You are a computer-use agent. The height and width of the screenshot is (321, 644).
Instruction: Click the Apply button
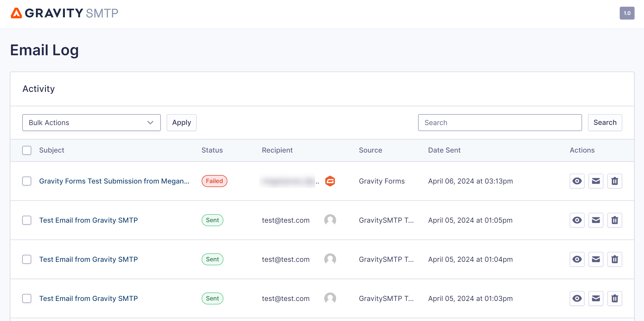pos(182,123)
